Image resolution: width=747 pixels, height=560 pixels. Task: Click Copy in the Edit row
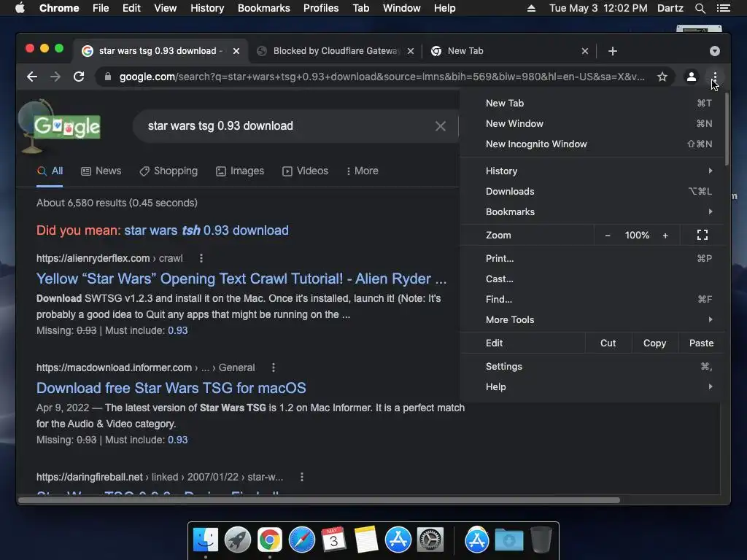pyautogui.click(x=654, y=343)
